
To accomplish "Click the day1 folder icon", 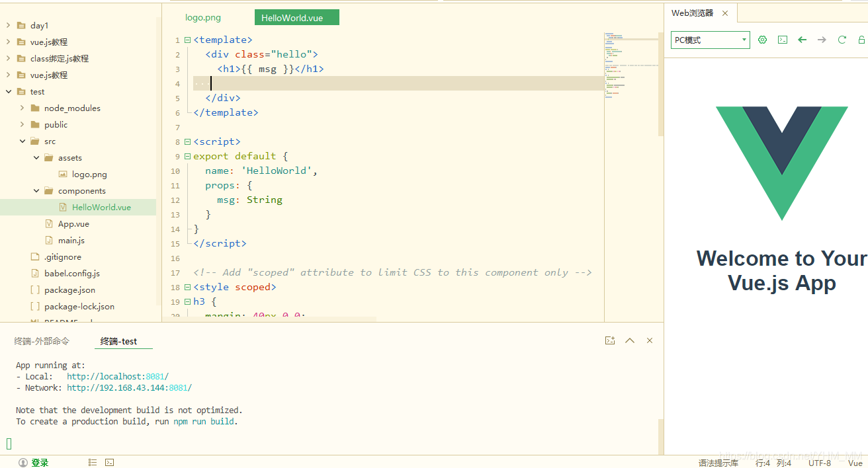I will point(21,25).
